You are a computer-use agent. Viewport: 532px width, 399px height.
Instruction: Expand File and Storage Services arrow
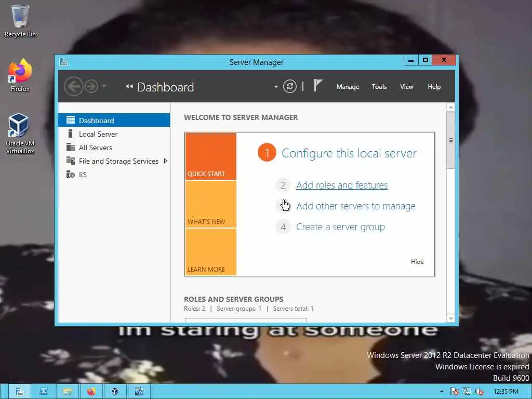166,161
